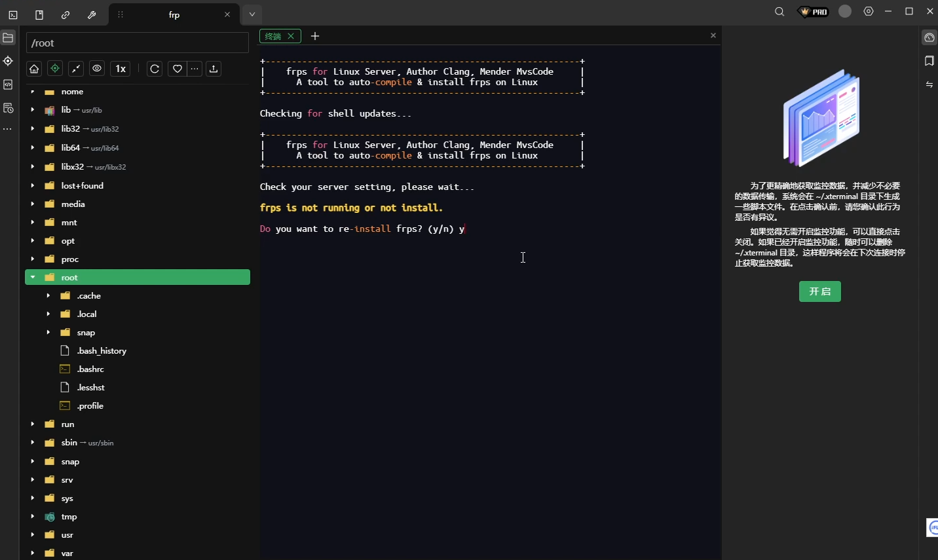Collapse the root folder tree node
The image size is (938, 560).
(33, 278)
